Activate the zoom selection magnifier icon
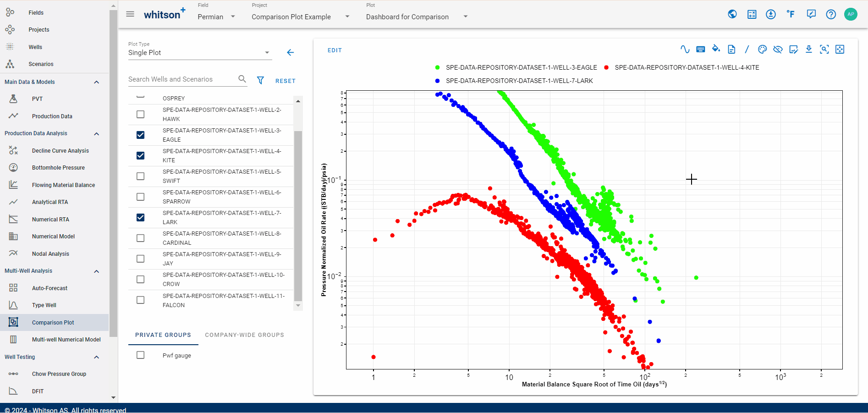 pos(824,50)
